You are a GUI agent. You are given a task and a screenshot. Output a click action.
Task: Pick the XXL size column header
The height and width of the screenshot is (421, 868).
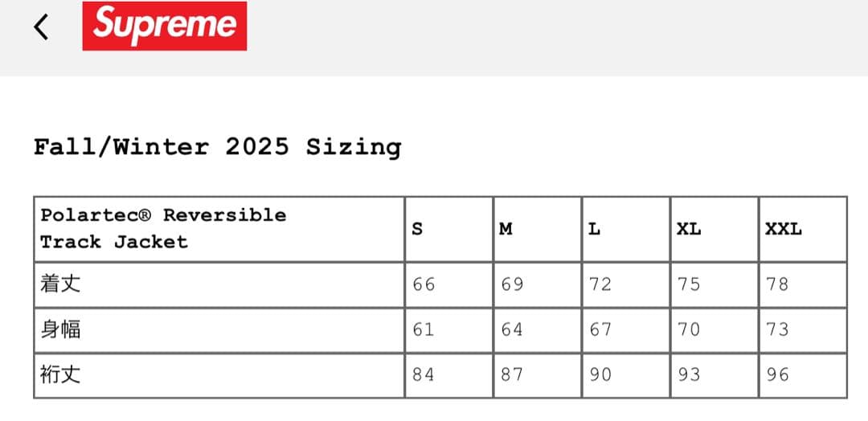783,229
